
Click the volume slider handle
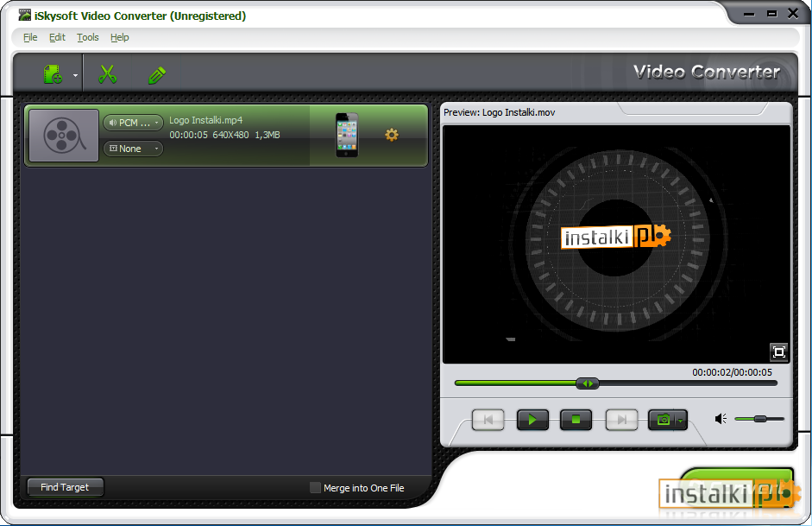point(759,419)
